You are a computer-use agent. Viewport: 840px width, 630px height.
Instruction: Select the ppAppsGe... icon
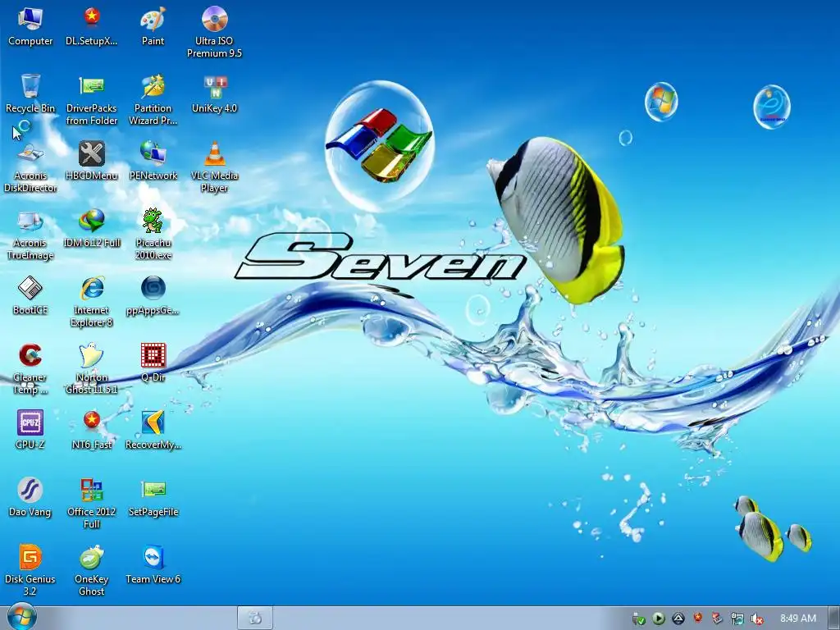pyautogui.click(x=153, y=295)
